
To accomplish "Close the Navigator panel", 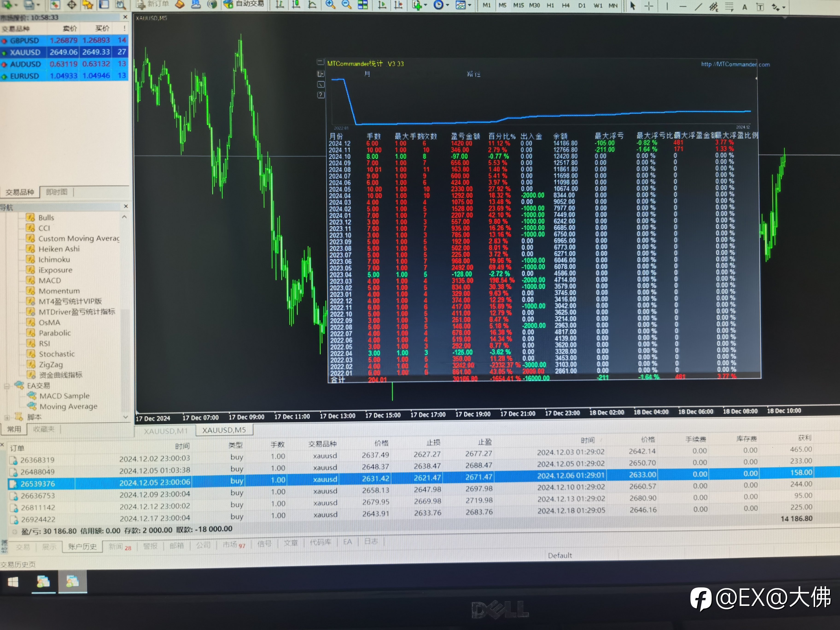I will coord(126,206).
